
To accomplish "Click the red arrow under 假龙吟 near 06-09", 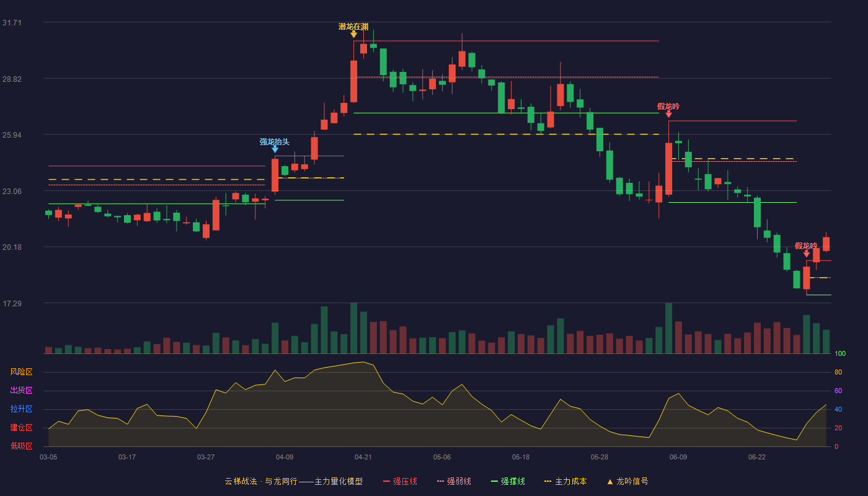I will (x=668, y=114).
